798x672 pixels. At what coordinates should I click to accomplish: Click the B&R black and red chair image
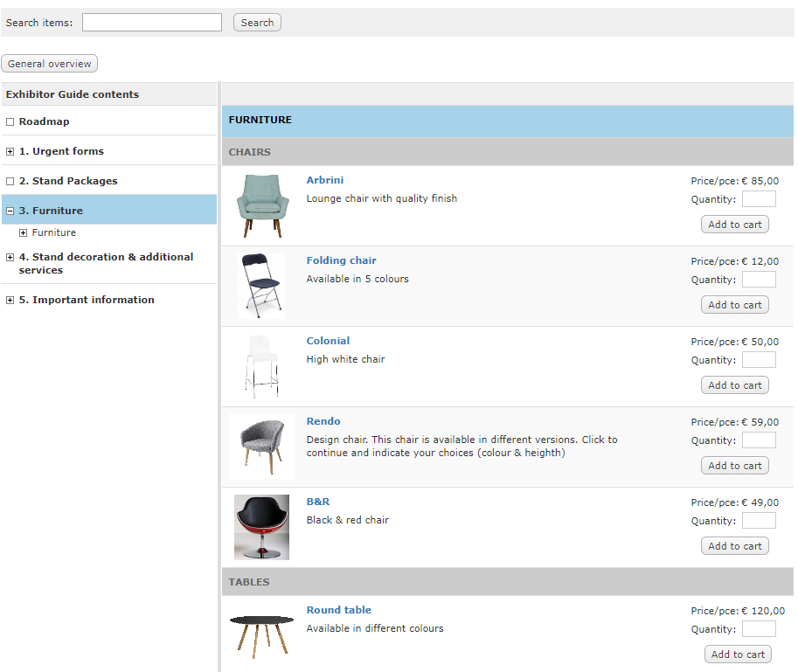[x=261, y=527]
